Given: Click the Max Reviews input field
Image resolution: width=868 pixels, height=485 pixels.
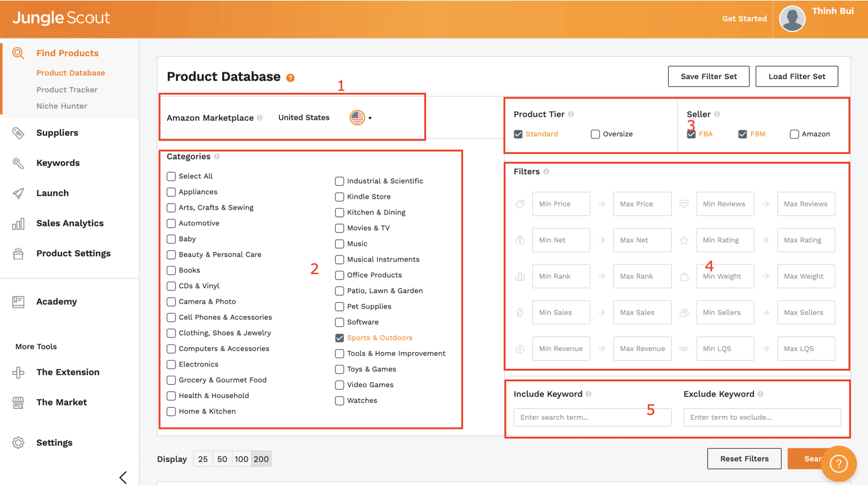Looking at the screenshot, I should 806,204.
